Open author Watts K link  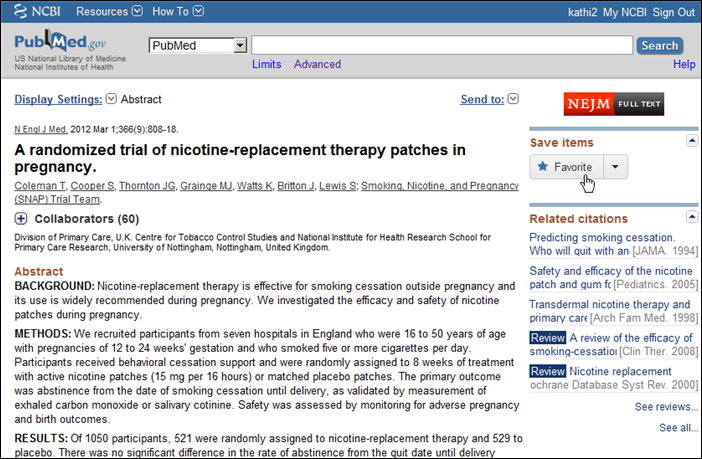coord(254,185)
